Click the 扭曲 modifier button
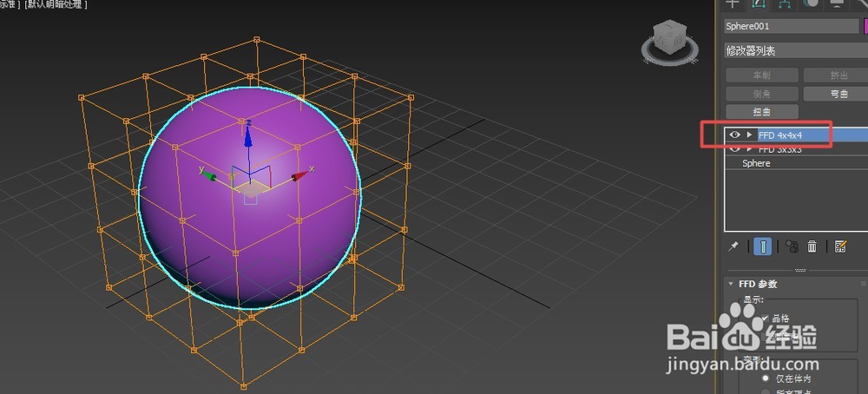The height and width of the screenshot is (394, 868). [x=762, y=112]
